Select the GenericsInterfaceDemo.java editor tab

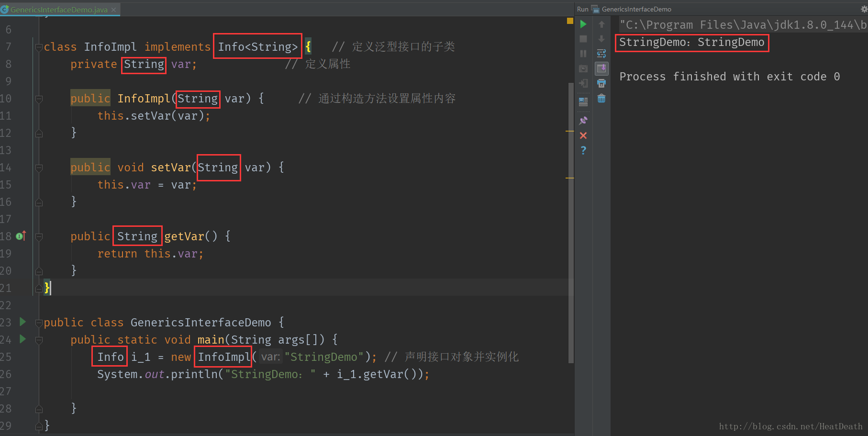coord(59,10)
